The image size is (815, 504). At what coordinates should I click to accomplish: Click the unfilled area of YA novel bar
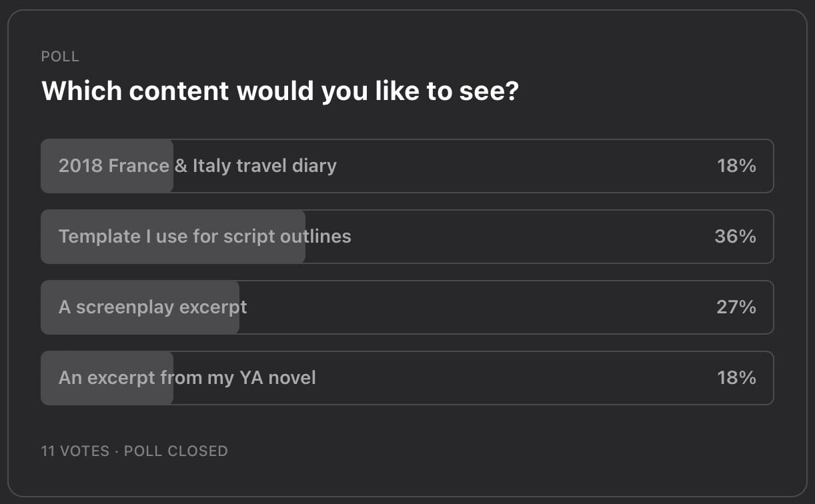tap(474, 378)
